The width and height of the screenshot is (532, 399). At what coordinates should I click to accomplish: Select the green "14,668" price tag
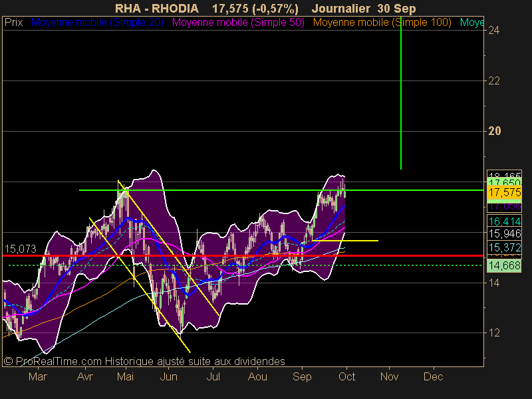(504, 265)
